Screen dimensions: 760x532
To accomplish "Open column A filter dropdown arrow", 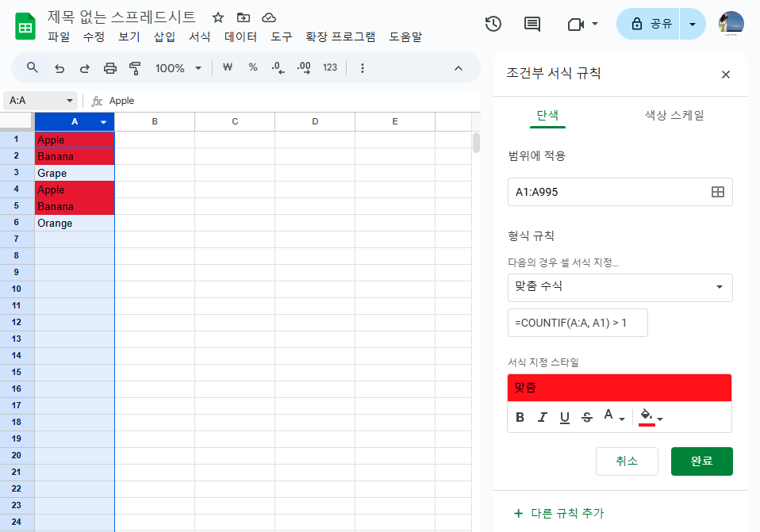I will [x=103, y=121].
